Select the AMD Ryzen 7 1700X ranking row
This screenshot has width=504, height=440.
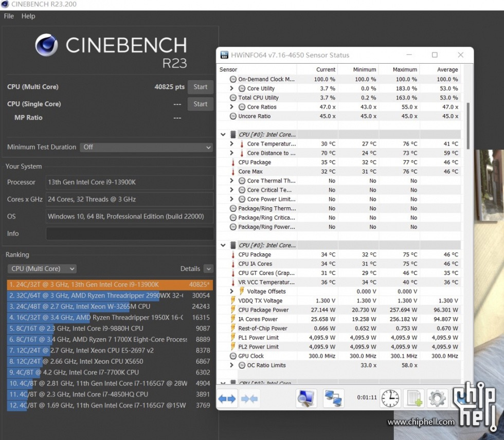(x=110, y=339)
